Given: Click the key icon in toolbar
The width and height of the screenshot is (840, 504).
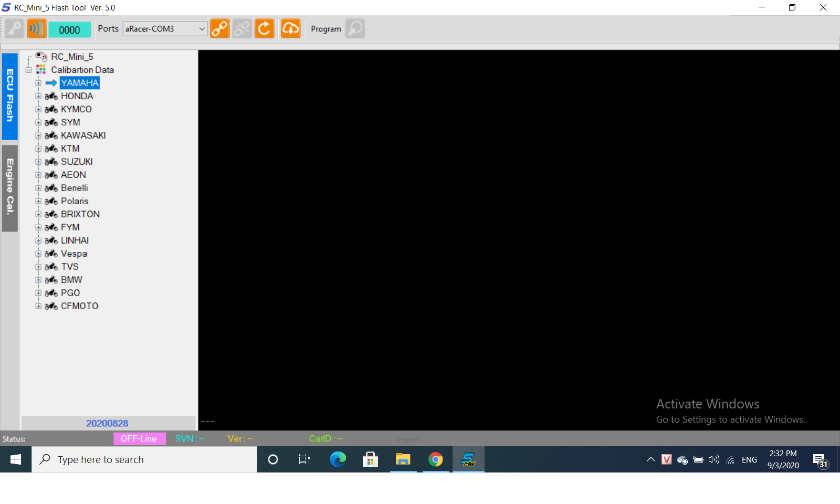Looking at the screenshot, I should [15, 28].
